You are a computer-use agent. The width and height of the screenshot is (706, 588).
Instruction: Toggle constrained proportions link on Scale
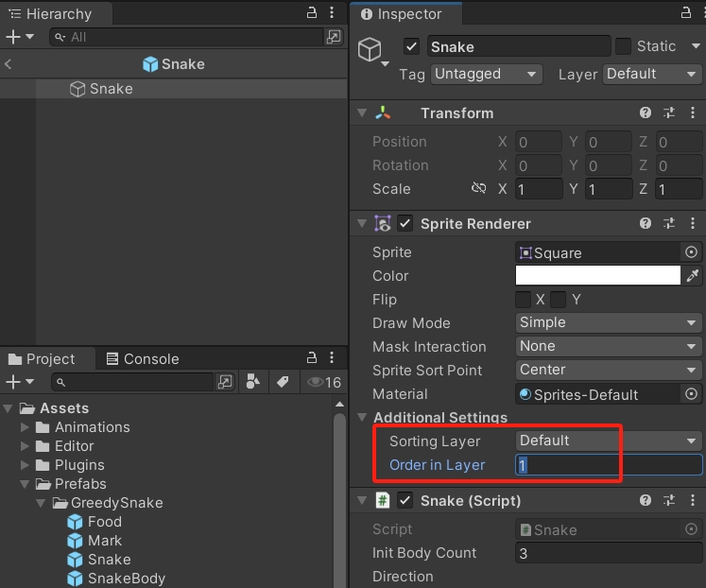(478, 188)
